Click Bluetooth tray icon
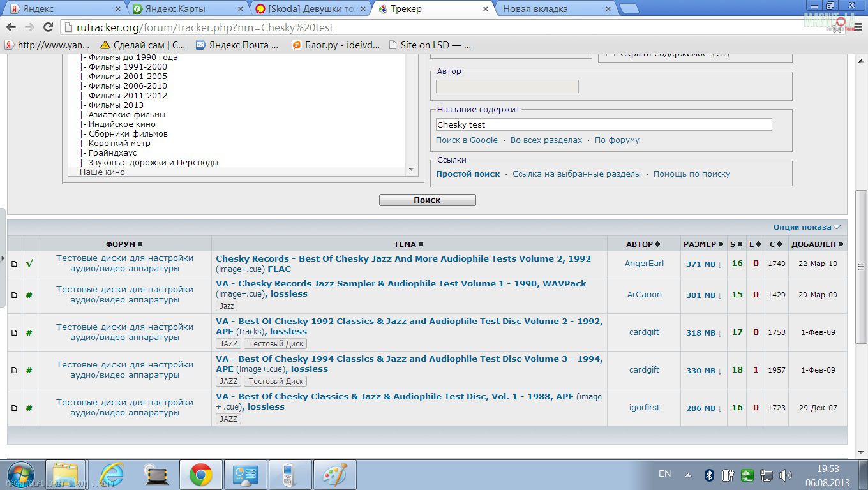Image resolution: width=868 pixels, height=490 pixels. click(x=708, y=475)
